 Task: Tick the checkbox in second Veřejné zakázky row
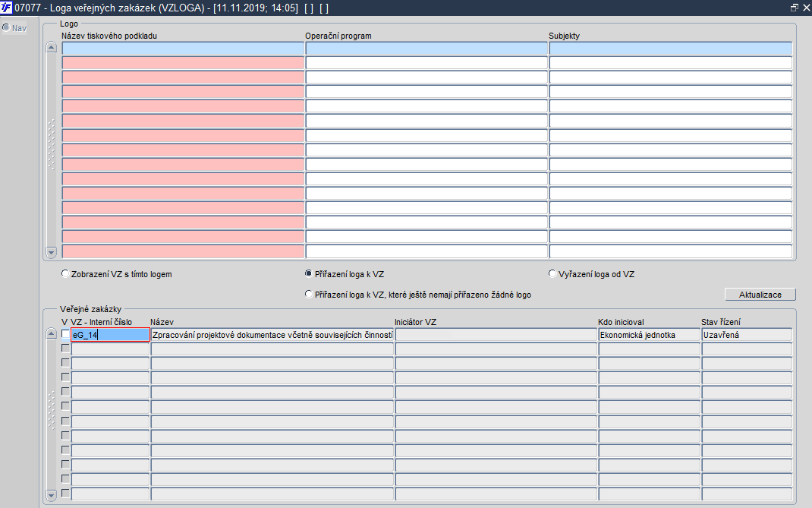click(65, 349)
